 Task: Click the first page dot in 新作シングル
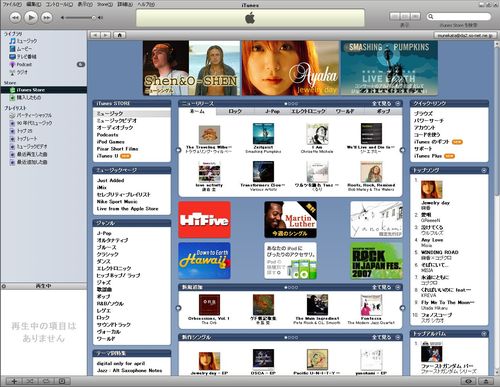click(x=286, y=337)
